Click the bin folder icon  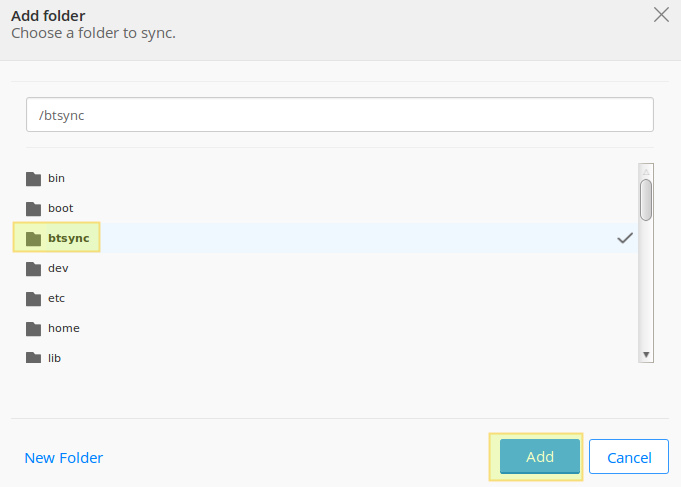click(x=33, y=179)
